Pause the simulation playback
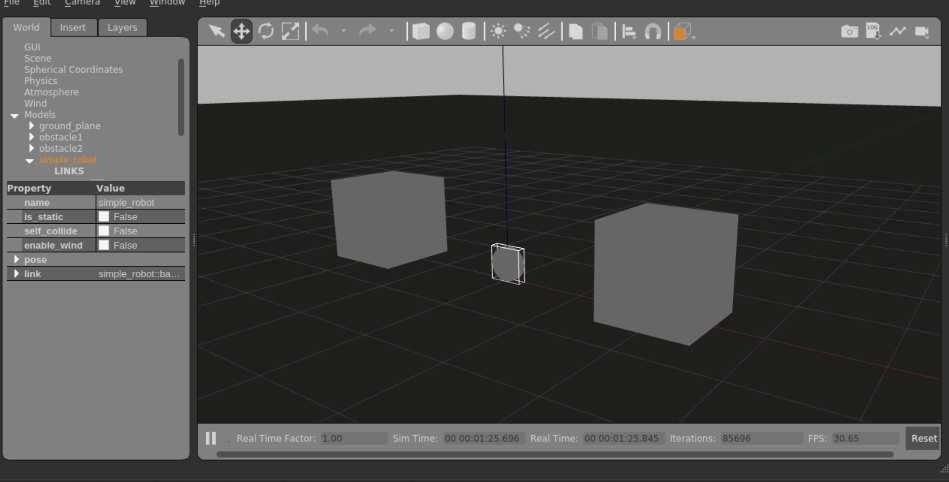The height and width of the screenshot is (482, 949). (x=211, y=438)
